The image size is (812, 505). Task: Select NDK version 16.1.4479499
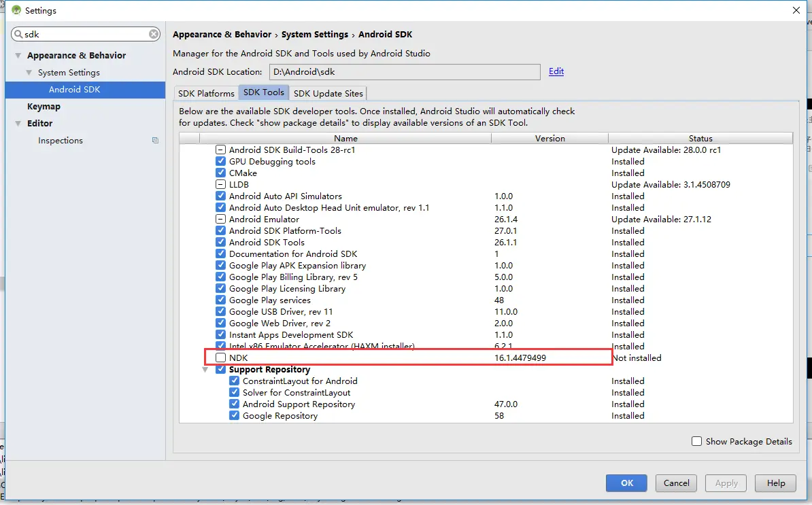coord(520,358)
